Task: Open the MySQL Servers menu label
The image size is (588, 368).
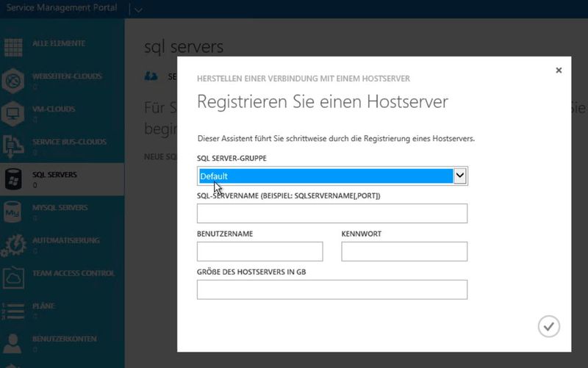Action: point(60,208)
